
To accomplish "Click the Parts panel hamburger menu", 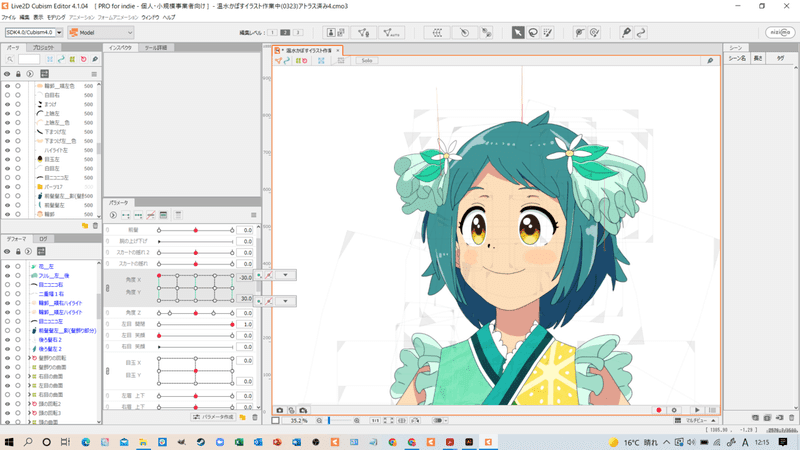I will pyautogui.click(x=94, y=74).
